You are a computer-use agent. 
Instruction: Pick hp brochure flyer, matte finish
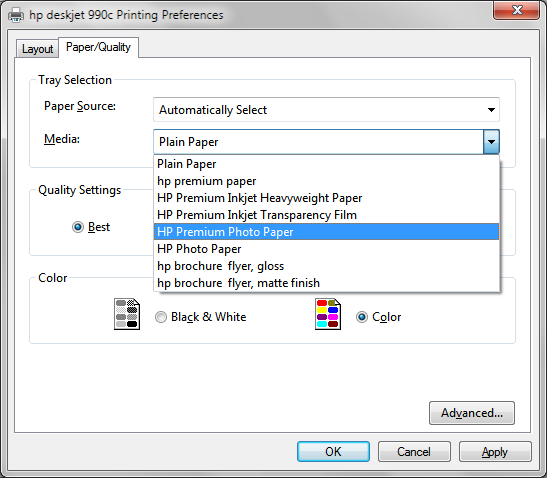coord(326,283)
